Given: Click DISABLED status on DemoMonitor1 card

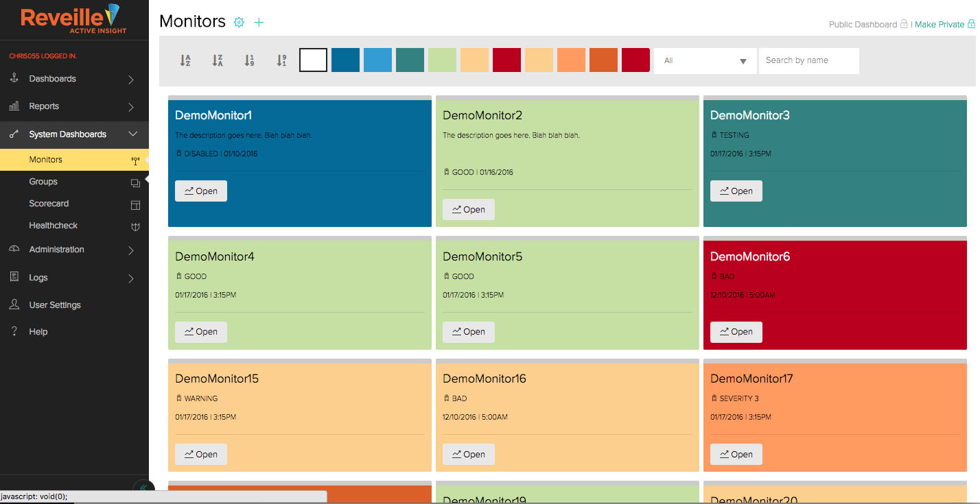Looking at the screenshot, I should (x=201, y=154).
